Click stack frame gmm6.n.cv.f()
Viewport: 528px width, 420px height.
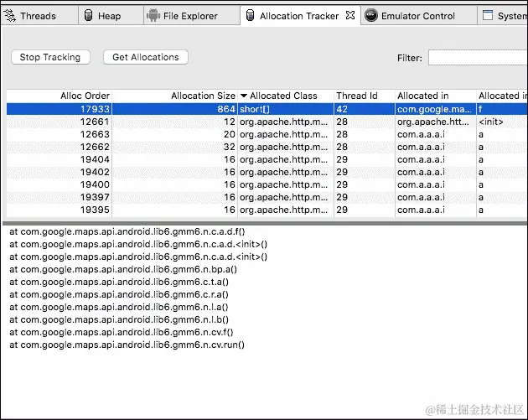[122, 333]
